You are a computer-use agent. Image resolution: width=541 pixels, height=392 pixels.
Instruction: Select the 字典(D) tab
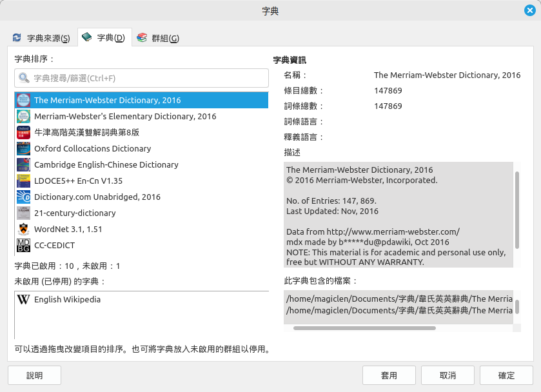click(104, 37)
